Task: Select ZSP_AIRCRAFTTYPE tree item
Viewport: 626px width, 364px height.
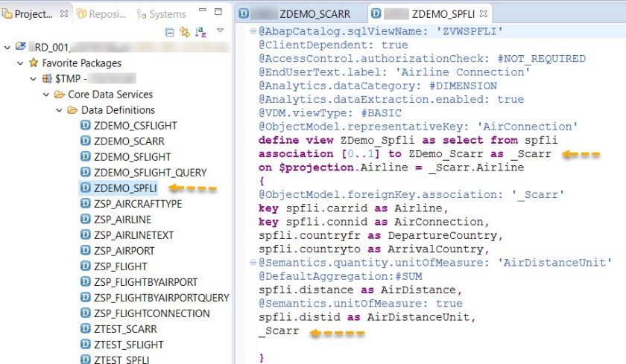Action: pos(138,204)
